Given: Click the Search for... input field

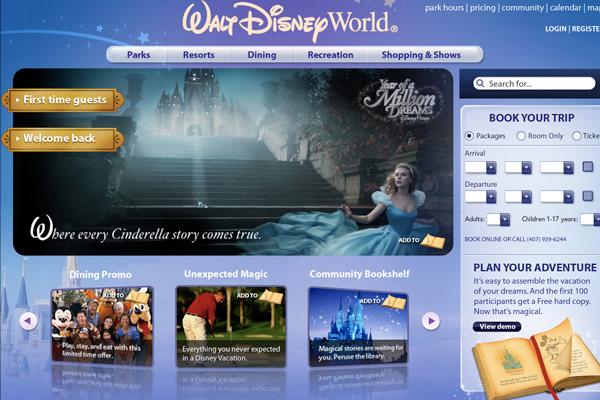Looking at the screenshot, I should (x=535, y=83).
